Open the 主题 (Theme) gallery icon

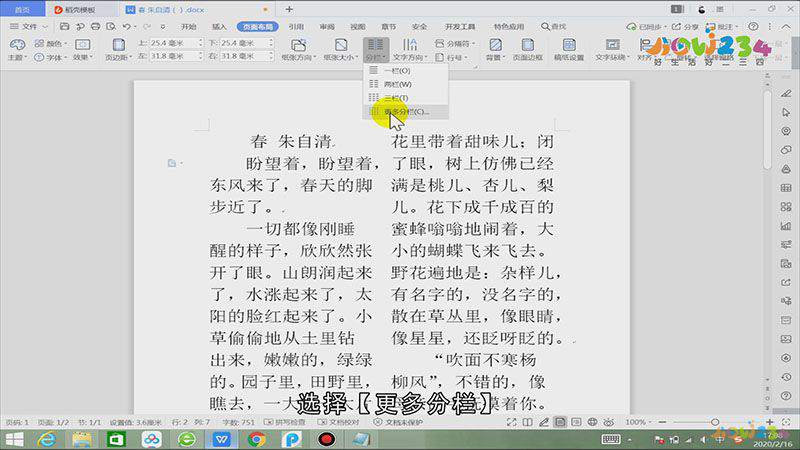pyautogui.click(x=17, y=45)
